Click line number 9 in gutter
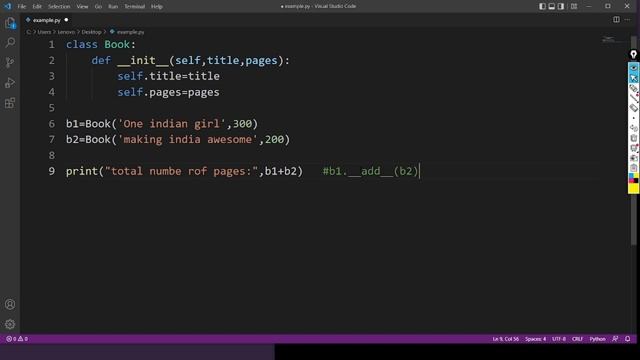 coord(52,171)
